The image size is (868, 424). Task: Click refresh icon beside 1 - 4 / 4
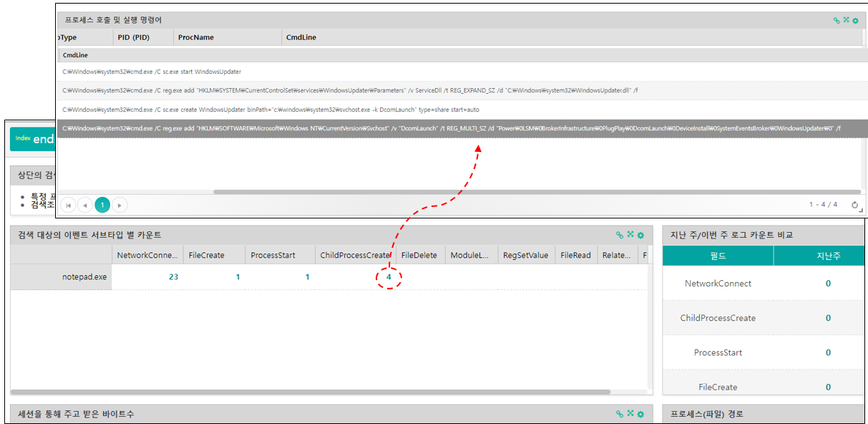click(854, 205)
